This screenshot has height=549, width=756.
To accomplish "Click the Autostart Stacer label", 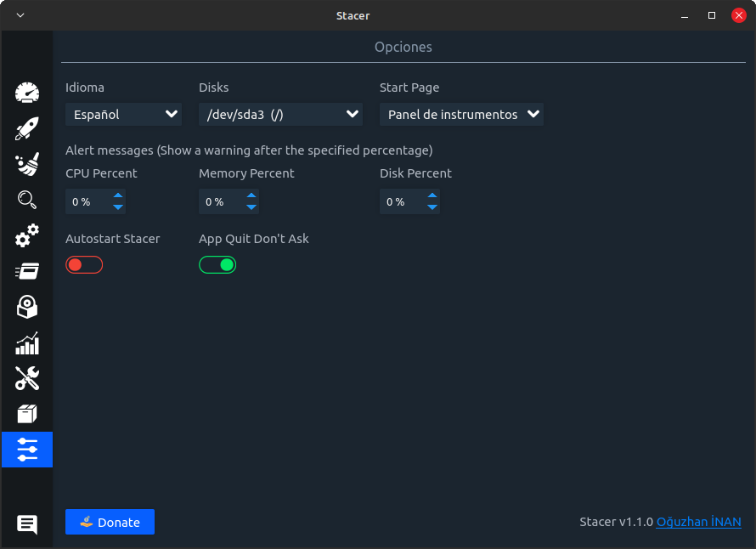I will coord(113,239).
